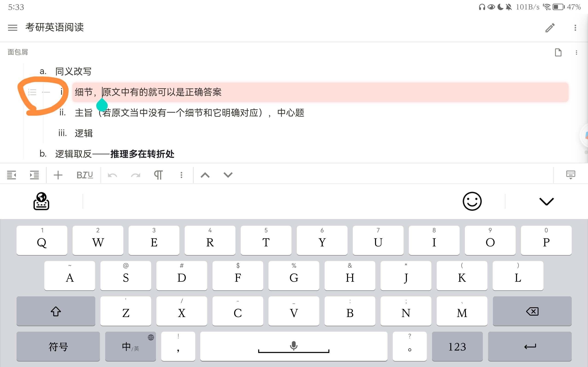Tap the outdent icon in the toolbar

coord(11,175)
